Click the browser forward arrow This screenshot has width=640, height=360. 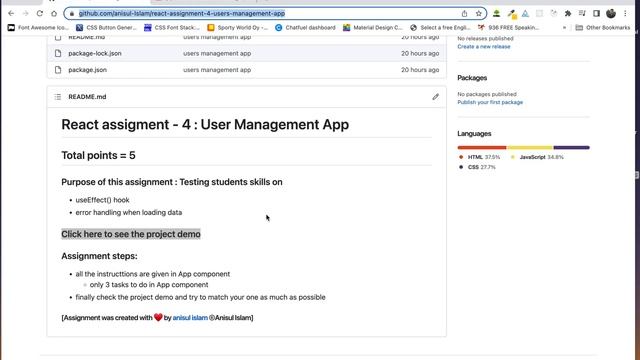tap(25, 13)
